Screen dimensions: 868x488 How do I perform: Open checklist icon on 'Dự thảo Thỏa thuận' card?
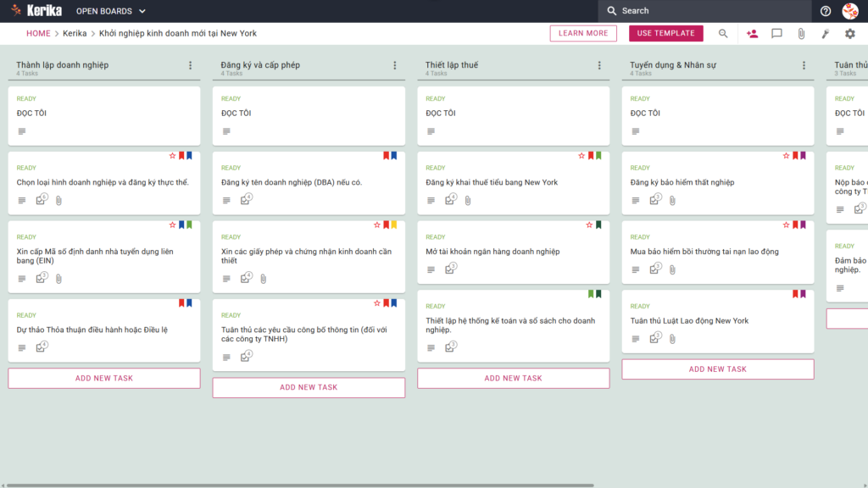pos(41,347)
